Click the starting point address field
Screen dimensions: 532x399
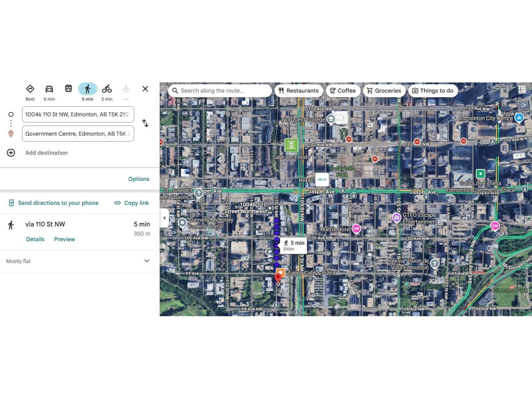point(78,114)
